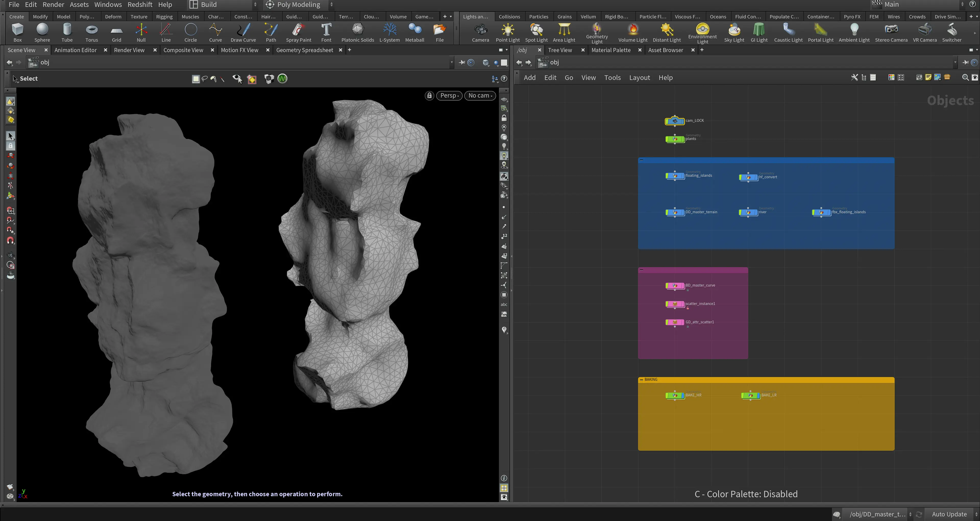Viewport: 980px width, 521px height.
Task: Toggle headlight bulb option in the viewport right toolbar
Action: pos(504,146)
